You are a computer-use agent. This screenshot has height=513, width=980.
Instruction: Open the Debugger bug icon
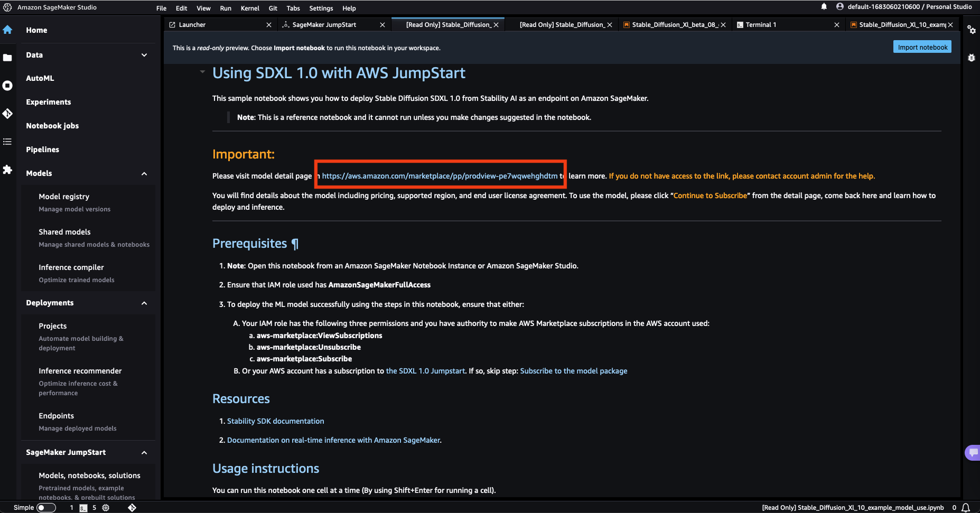[972, 58]
